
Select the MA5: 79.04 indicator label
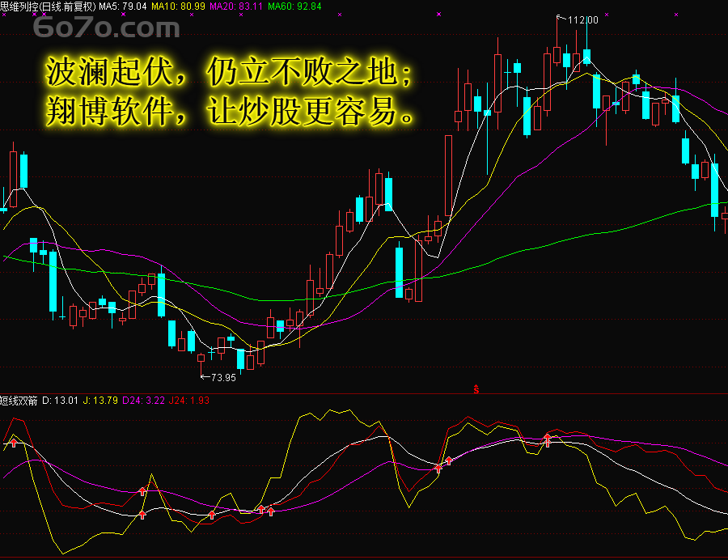pyautogui.click(x=123, y=6)
